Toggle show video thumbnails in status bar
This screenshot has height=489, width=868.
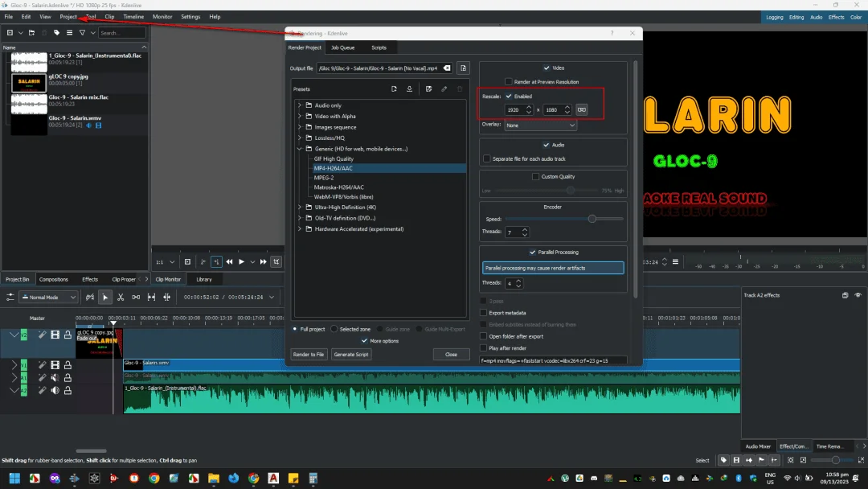click(736, 460)
